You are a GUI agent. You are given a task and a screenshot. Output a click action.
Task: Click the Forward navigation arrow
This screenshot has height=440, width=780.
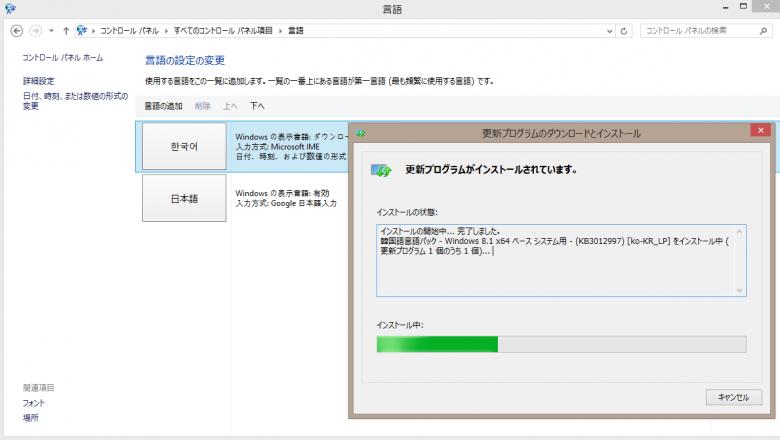[x=35, y=31]
